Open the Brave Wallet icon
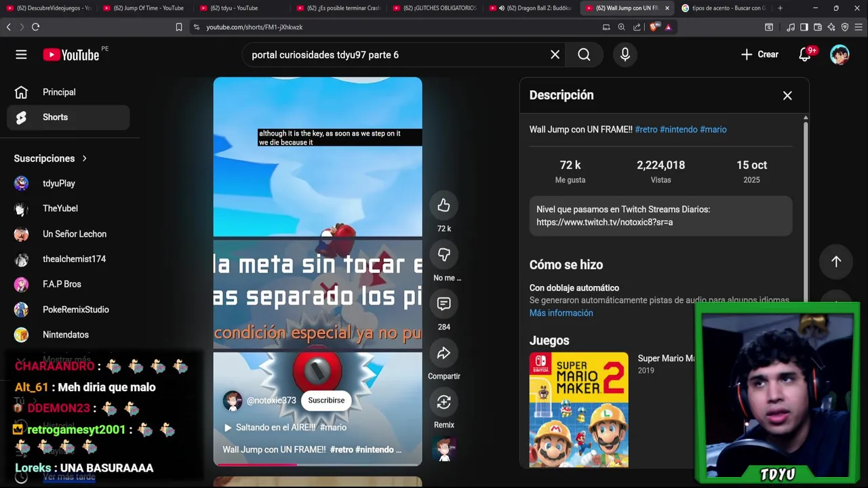Image resolution: width=868 pixels, height=488 pixels. coord(818,27)
